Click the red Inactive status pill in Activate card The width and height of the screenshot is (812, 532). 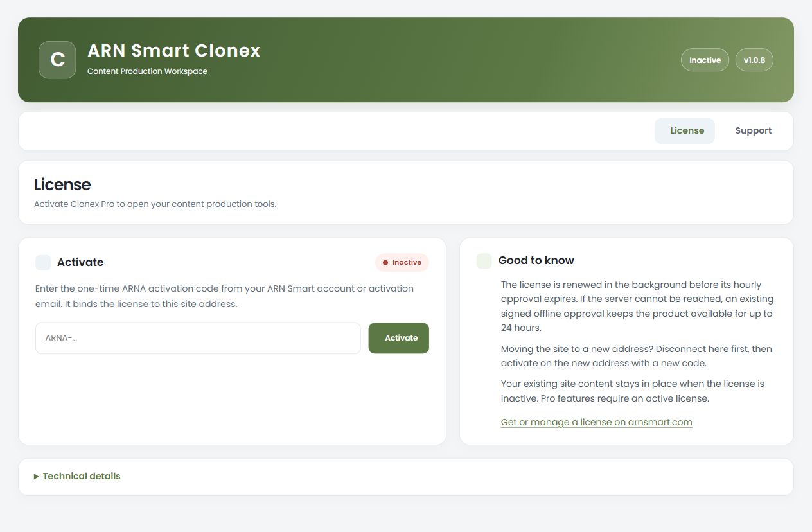tap(402, 262)
